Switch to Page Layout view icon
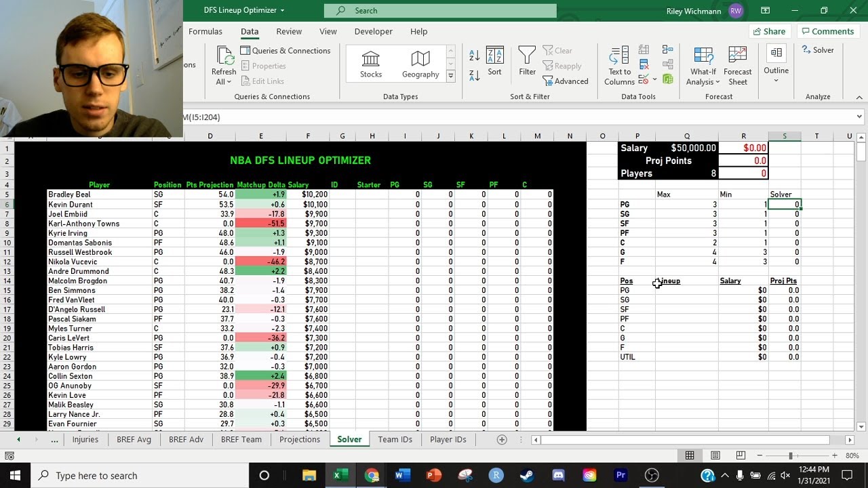868x488 pixels. click(715, 456)
